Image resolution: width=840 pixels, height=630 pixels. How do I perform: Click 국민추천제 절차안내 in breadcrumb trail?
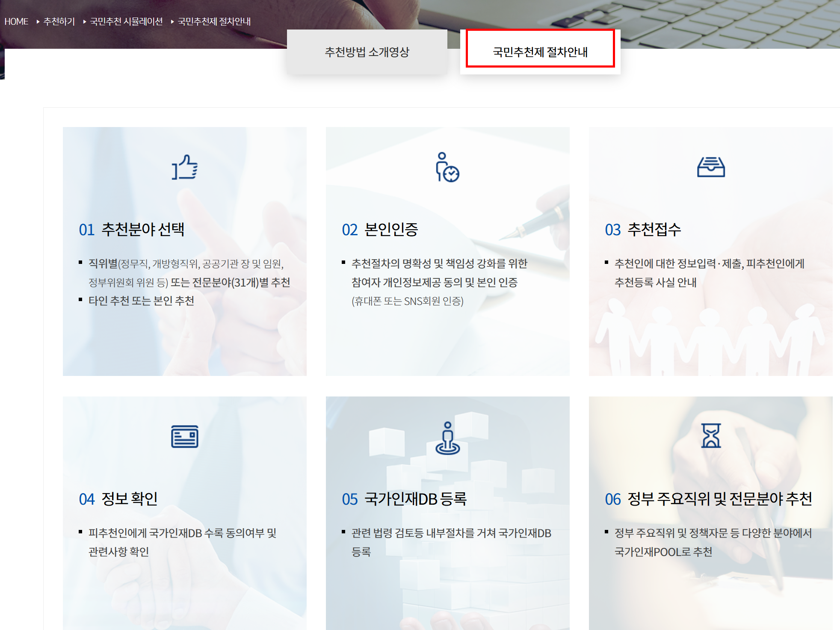tap(214, 21)
